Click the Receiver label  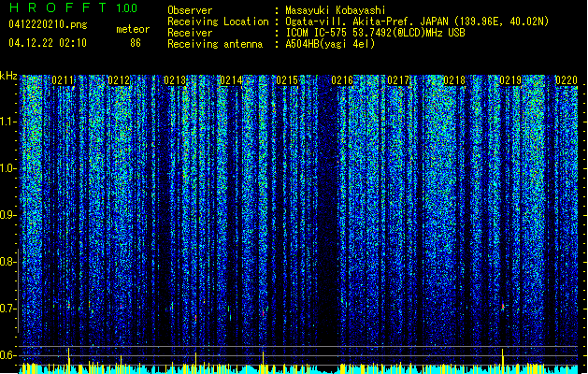tap(190, 33)
